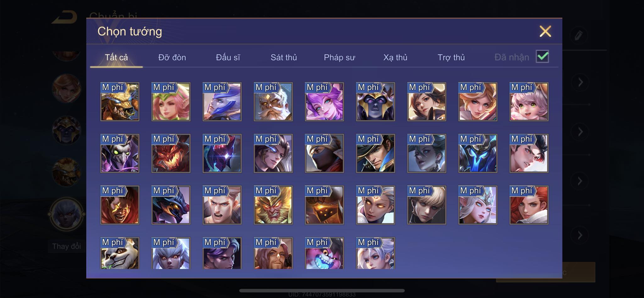Show the Pháp sư heroes tab
The width and height of the screenshot is (644, 298).
click(x=339, y=57)
